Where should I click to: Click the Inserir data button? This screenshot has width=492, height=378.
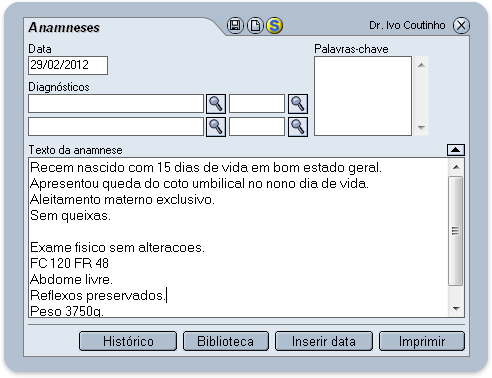click(324, 341)
